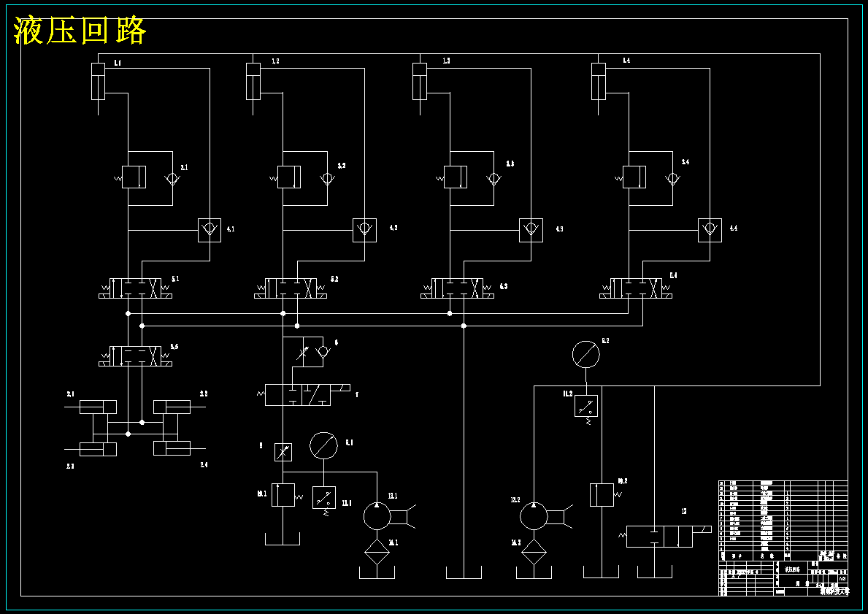Screen dimensions: 868x614
Task: Select hydraulic cylinder symbol 1.3
Action: pyautogui.click(x=420, y=81)
